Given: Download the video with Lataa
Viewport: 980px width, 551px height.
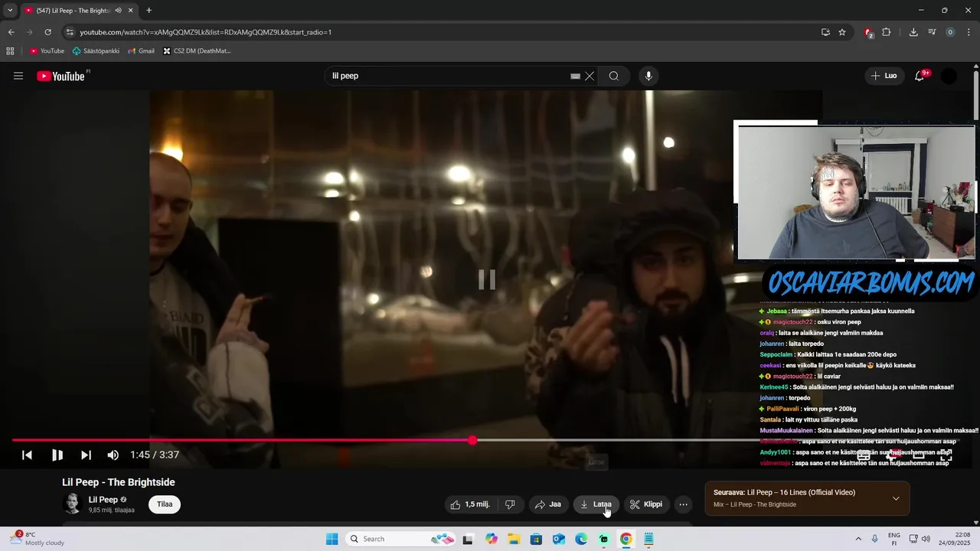Looking at the screenshot, I should click(596, 504).
